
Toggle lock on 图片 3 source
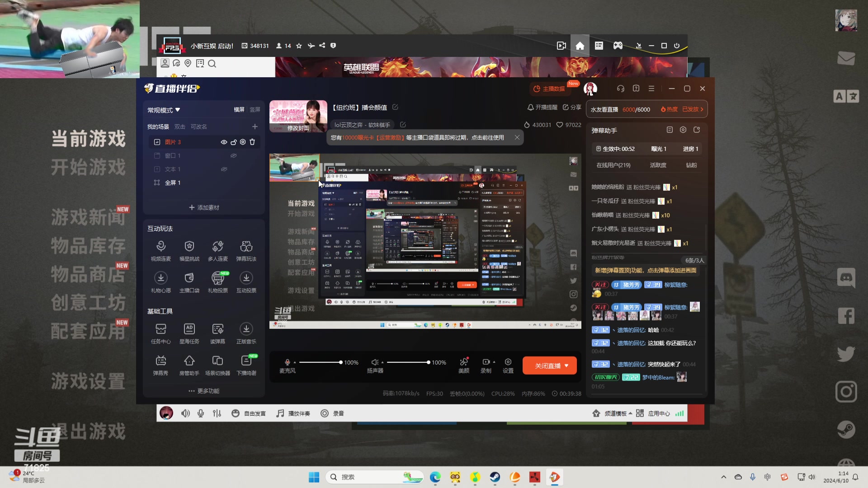pos(234,142)
